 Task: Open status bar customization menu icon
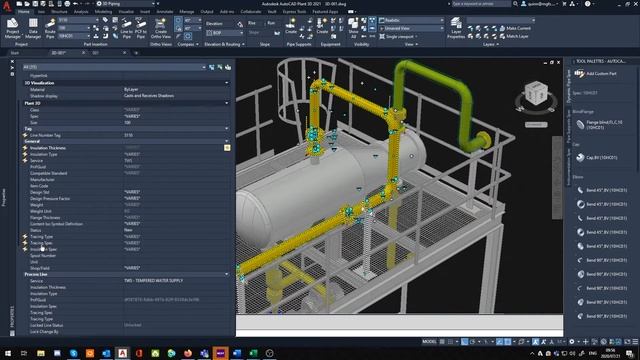635,342
